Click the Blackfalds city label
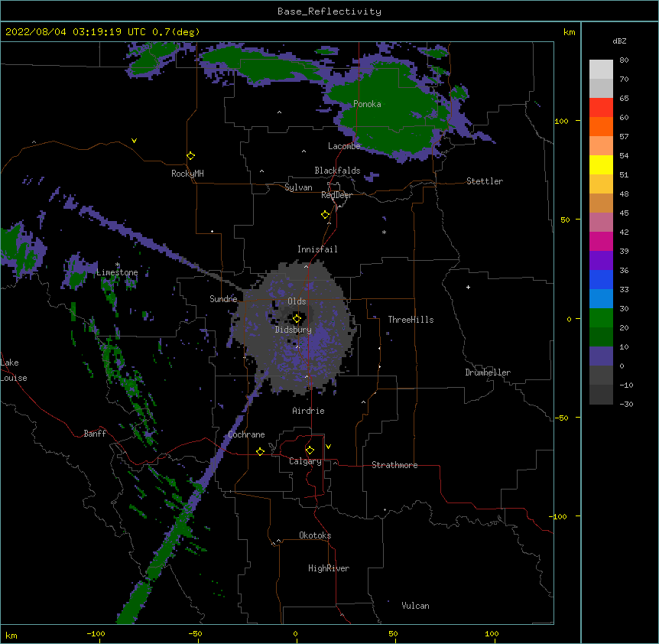Screen dimensions: 659x644 pos(337,171)
